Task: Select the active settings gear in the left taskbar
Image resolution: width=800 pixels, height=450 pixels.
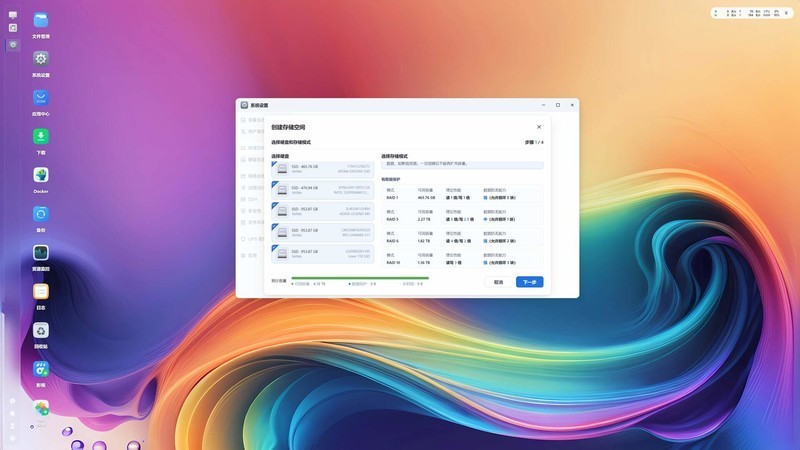Action: [x=13, y=45]
